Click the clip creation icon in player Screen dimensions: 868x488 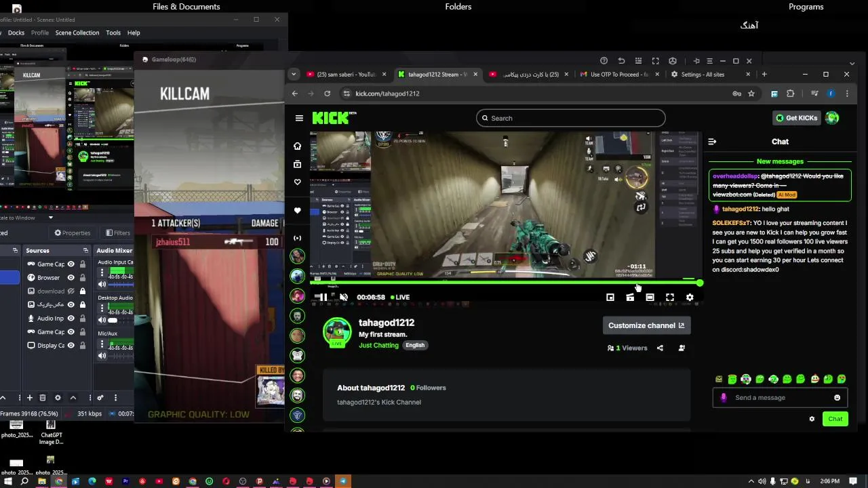click(x=630, y=297)
